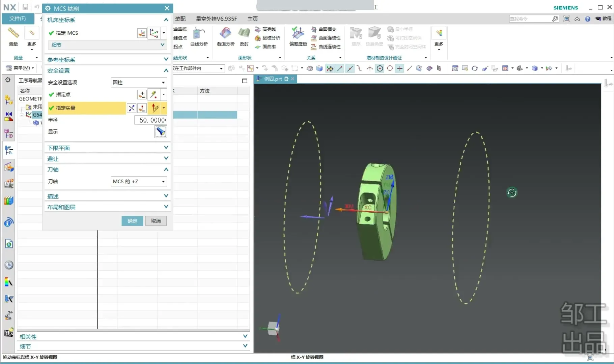Image resolution: width=614 pixels, height=364 pixels.
Task: Expand the 下限平面 section
Action: (x=166, y=148)
